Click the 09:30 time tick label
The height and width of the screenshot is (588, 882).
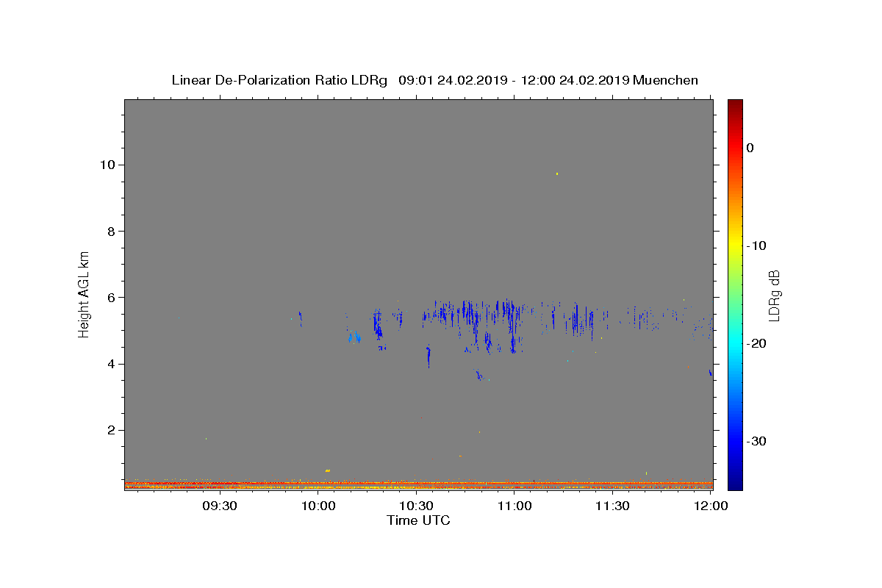coord(220,506)
